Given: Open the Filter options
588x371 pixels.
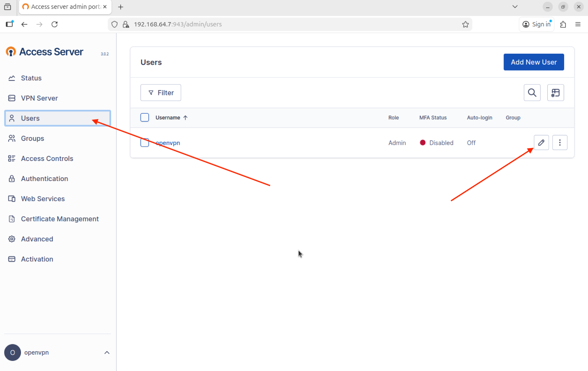Looking at the screenshot, I should tap(161, 93).
